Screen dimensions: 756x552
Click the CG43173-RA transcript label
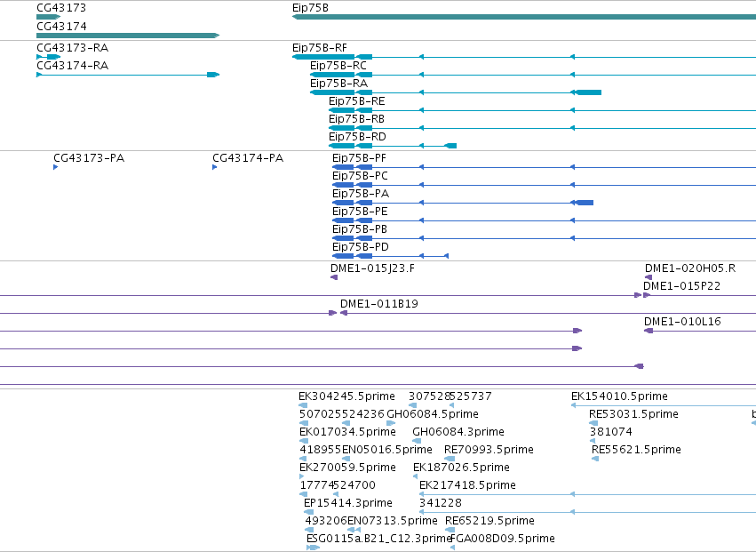(72, 48)
